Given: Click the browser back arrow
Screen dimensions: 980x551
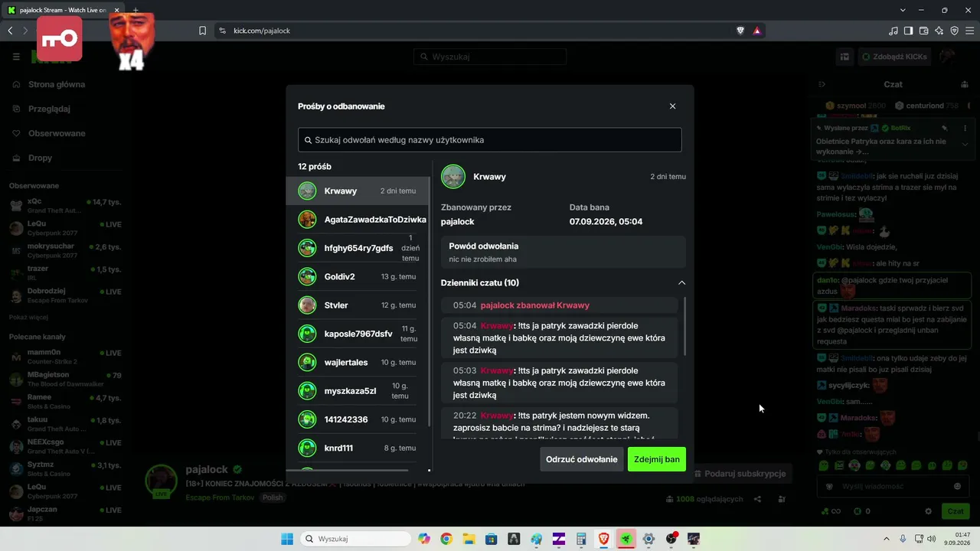Looking at the screenshot, I should [x=11, y=31].
